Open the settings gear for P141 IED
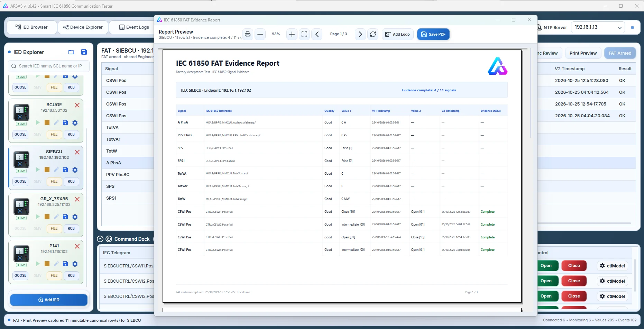The width and height of the screenshot is (644, 329). [75, 264]
